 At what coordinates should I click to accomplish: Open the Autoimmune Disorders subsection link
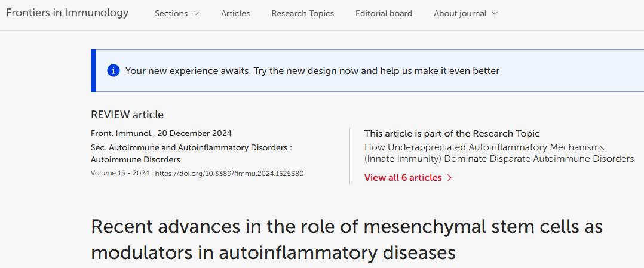pos(135,159)
